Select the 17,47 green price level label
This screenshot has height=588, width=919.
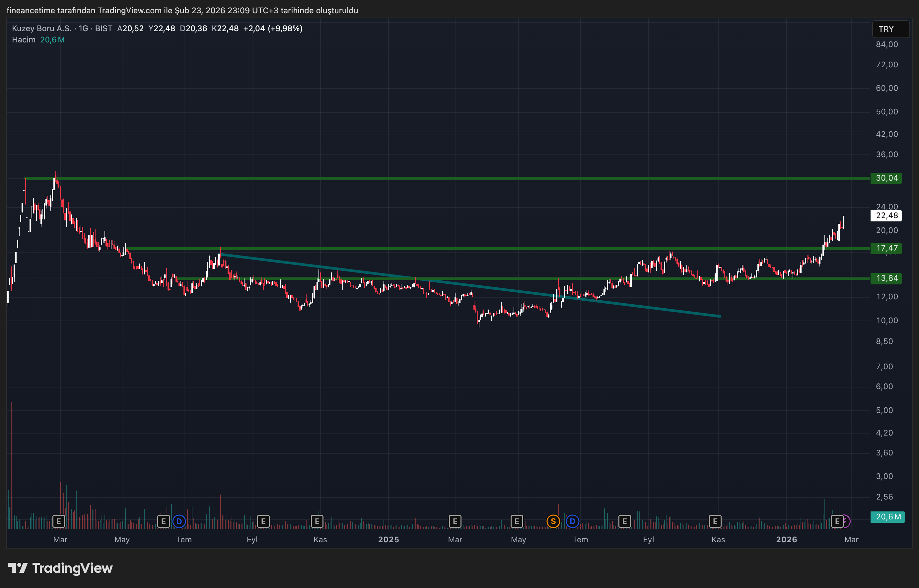click(886, 249)
